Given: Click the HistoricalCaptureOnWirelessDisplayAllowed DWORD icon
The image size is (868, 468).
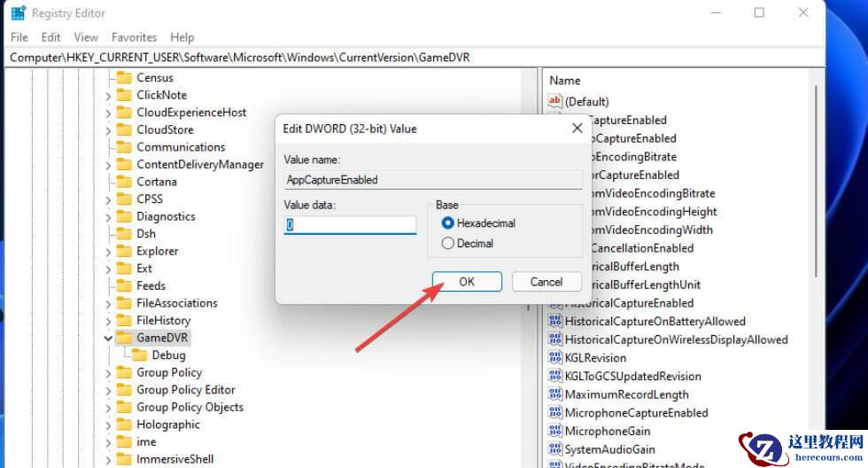Looking at the screenshot, I should (554, 339).
